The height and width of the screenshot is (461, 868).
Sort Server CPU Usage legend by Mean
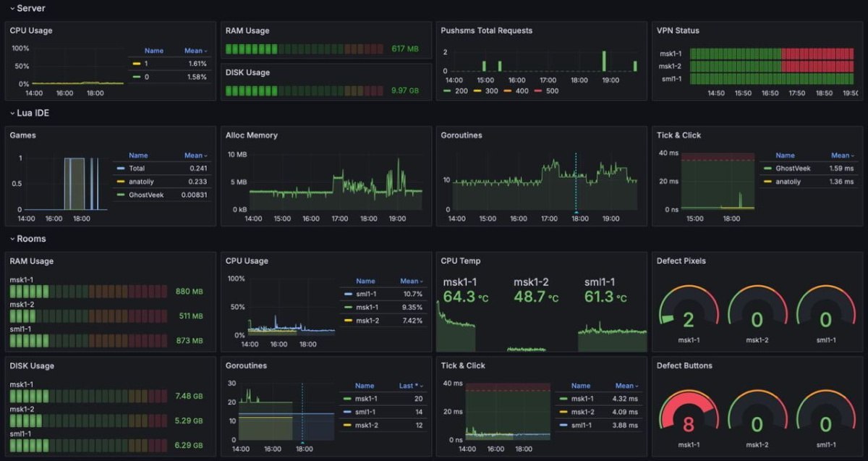pyautogui.click(x=195, y=51)
